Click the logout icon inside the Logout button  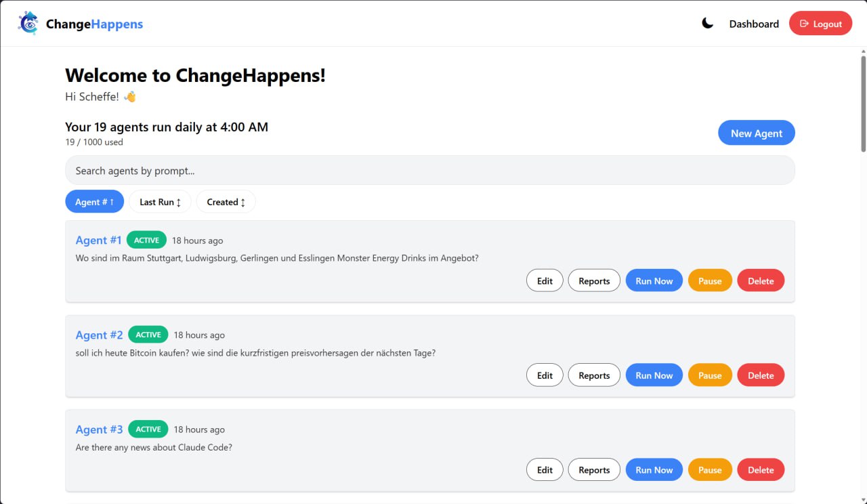(805, 23)
